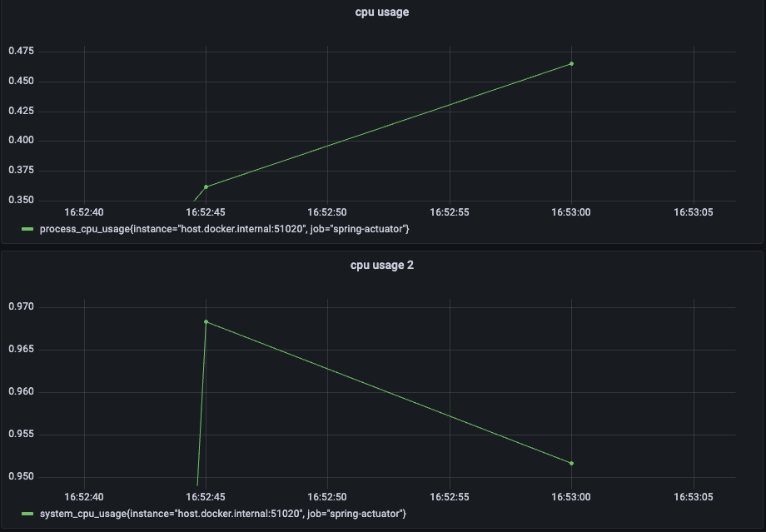Select the 16:52:45 peak point in cpu usage 2
Screen dimensions: 766x532
206,322
